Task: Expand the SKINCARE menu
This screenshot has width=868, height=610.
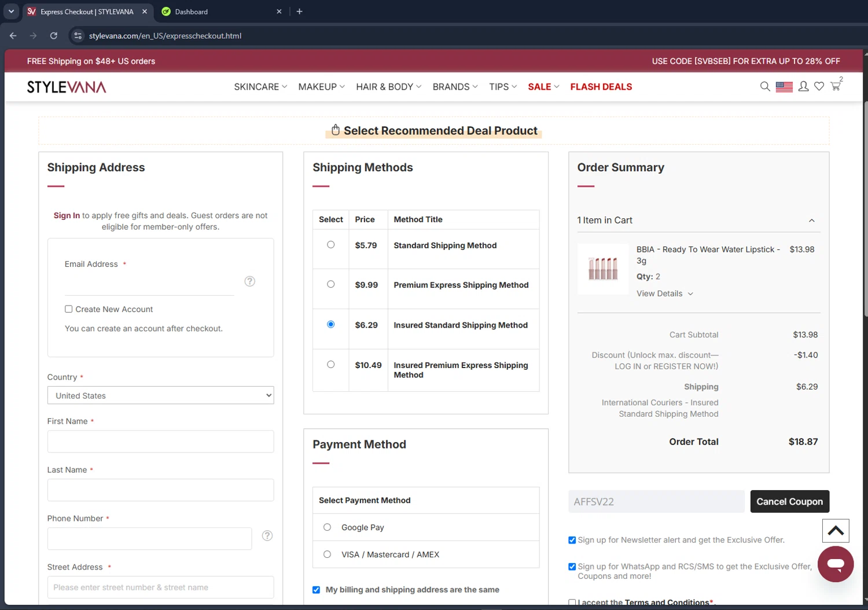Action: (x=260, y=87)
